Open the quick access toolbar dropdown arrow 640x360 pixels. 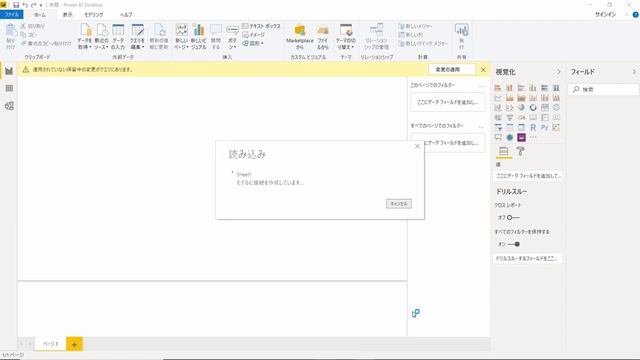(41, 5)
